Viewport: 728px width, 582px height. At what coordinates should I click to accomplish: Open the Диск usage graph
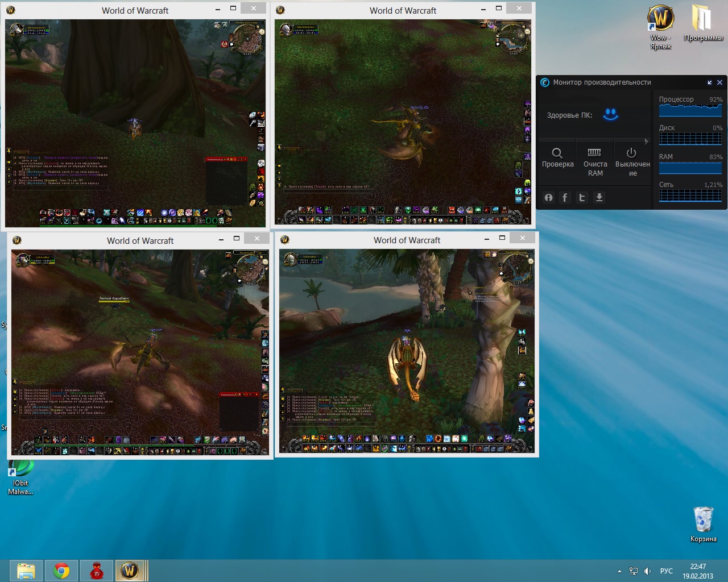point(690,139)
